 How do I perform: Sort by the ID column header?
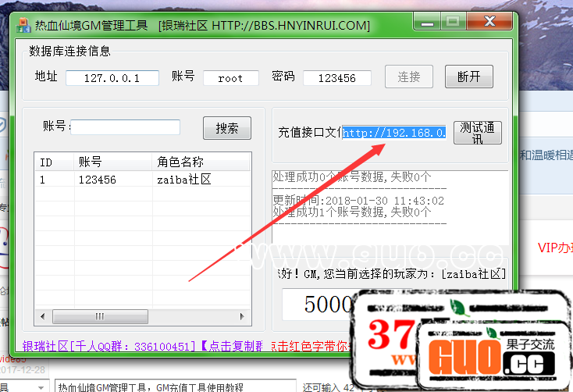pos(53,162)
